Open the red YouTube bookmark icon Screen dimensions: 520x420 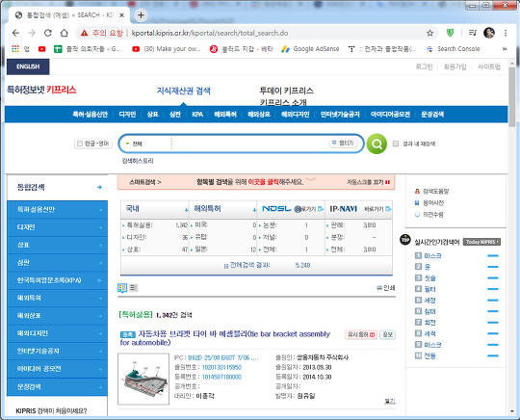click(x=41, y=49)
